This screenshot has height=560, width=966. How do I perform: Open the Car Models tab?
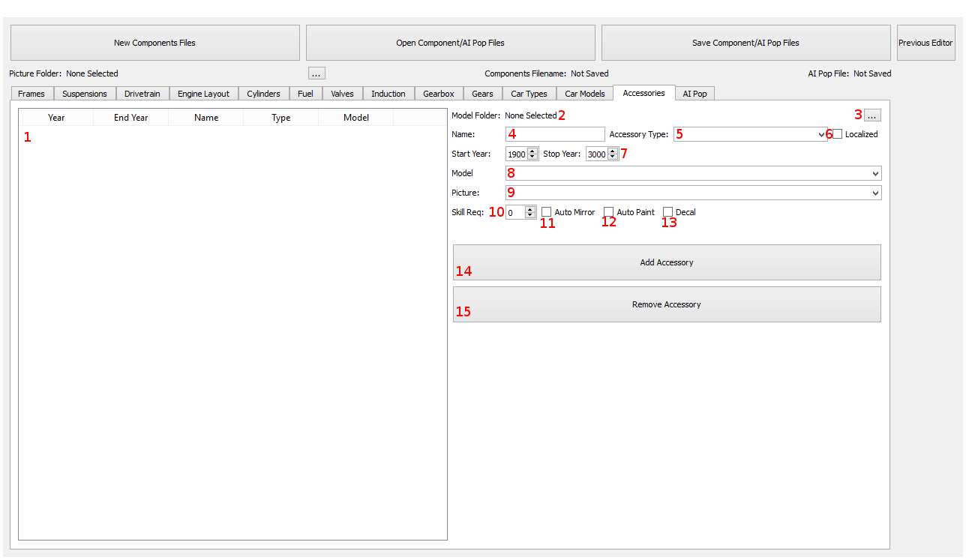point(584,94)
